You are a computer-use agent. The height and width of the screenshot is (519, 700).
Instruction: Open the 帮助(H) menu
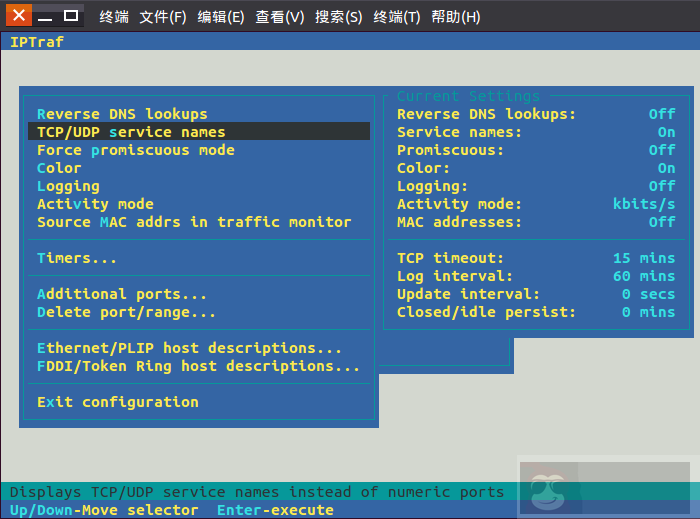[x=456, y=17]
